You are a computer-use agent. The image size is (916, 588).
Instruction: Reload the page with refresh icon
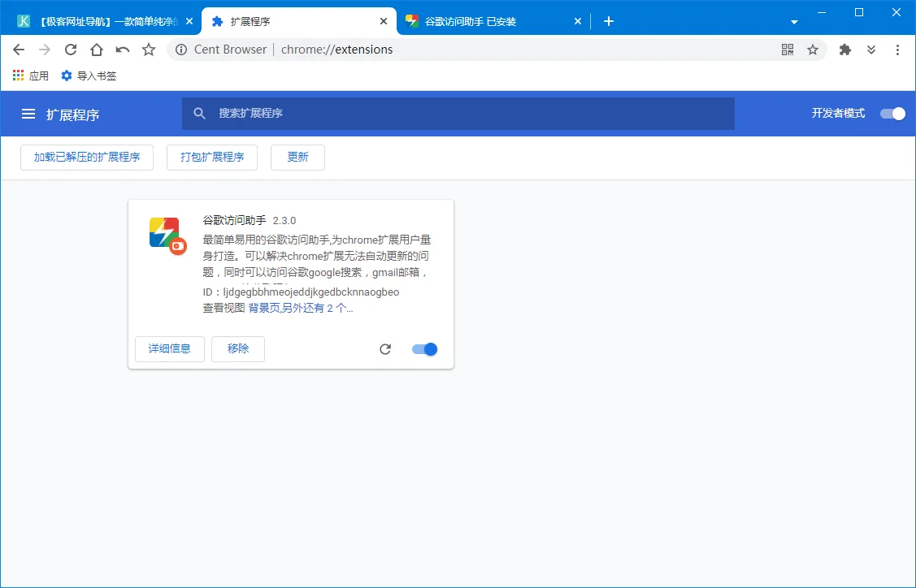71,50
